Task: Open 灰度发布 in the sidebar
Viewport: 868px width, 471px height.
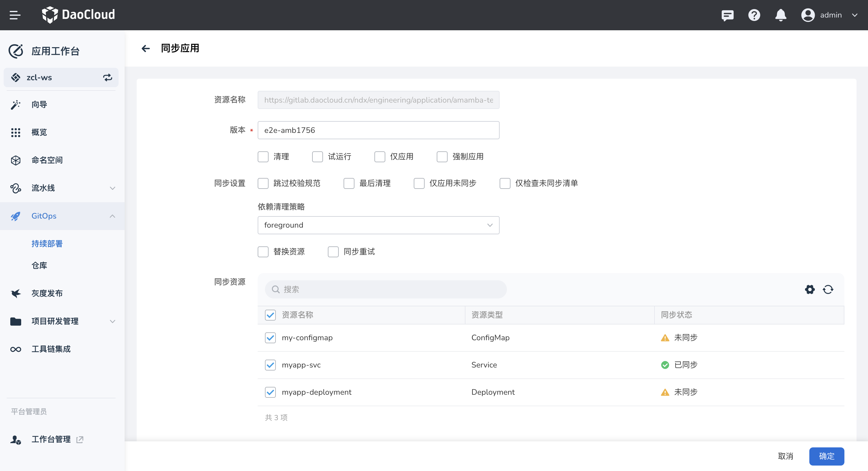Action: click(47, 293)
